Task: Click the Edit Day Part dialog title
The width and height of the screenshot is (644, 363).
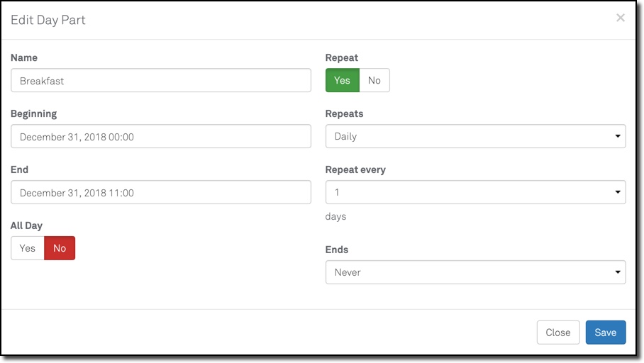Action: point(48,20)
